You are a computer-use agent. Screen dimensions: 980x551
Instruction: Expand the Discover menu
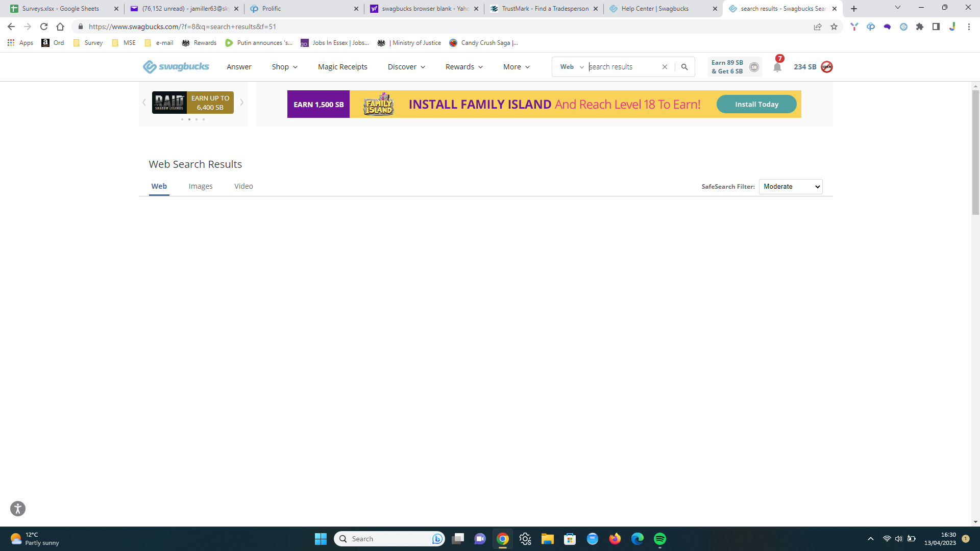pyautogui.click(x=406, y=67)
